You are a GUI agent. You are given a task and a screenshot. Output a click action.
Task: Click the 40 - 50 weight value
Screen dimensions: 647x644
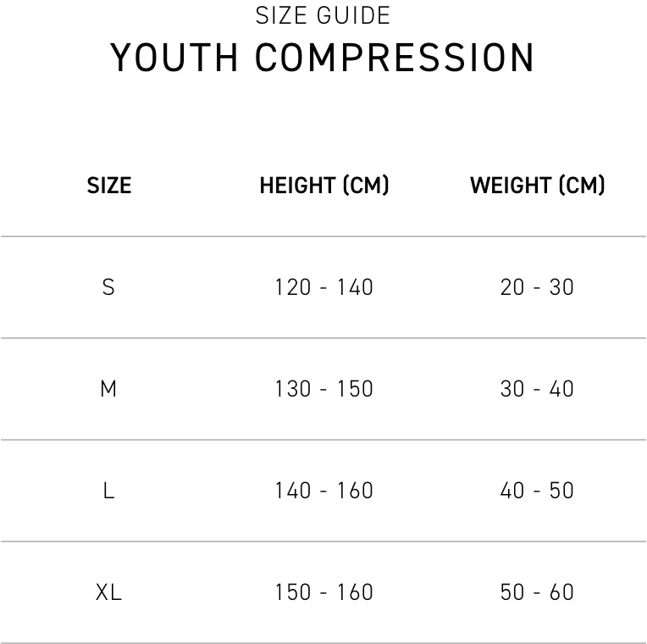[537, 491]
